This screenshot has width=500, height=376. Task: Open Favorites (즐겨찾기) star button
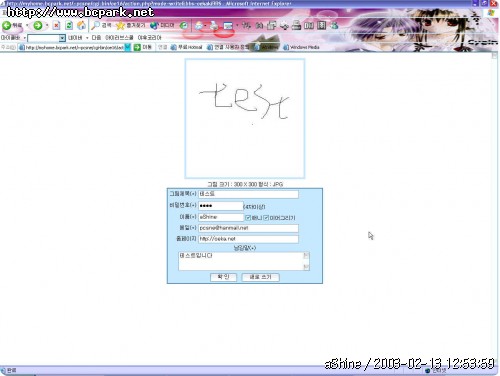point(131,25)
